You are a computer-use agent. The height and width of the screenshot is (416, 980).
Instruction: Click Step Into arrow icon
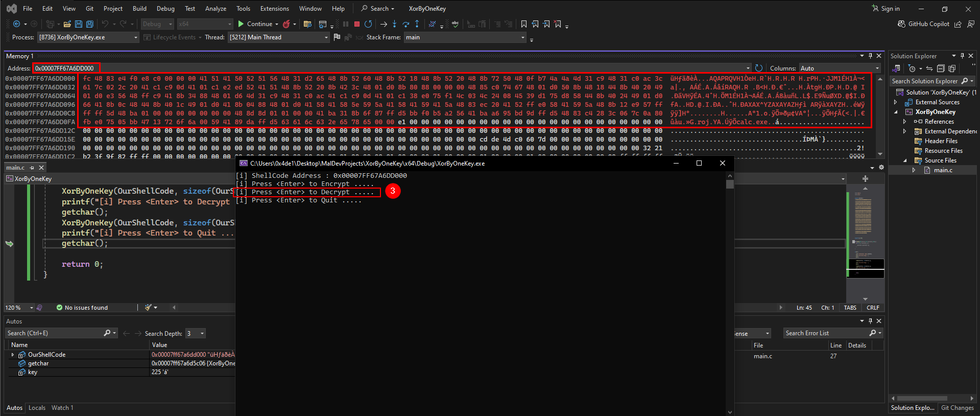(395, 24)
